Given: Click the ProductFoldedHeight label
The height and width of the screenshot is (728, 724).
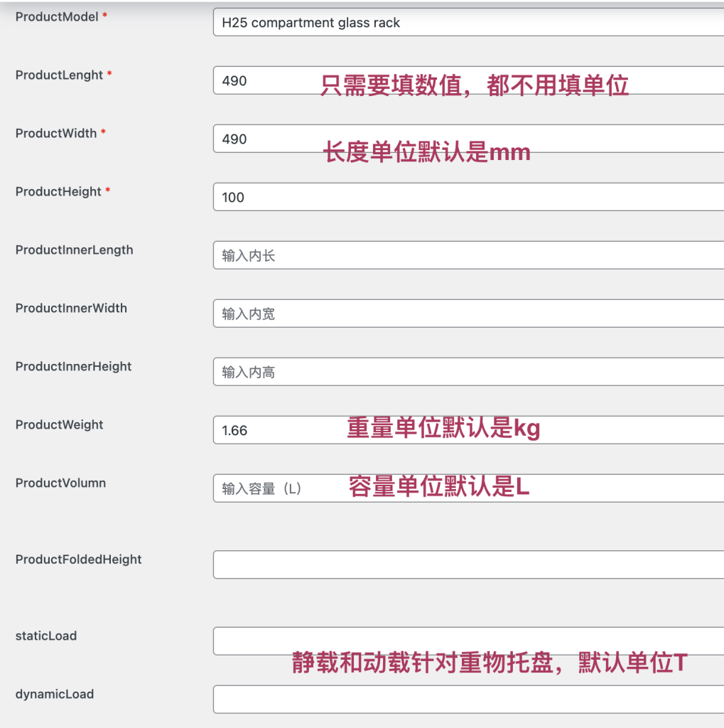Looking at the screenshot, I should tap(78, 560).
